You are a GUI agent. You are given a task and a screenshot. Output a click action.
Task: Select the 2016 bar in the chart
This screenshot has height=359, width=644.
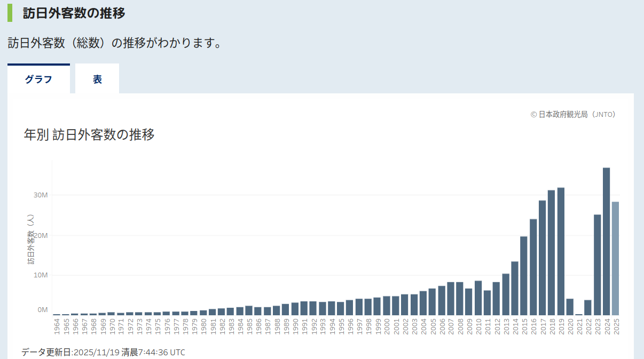pos(533,267)
